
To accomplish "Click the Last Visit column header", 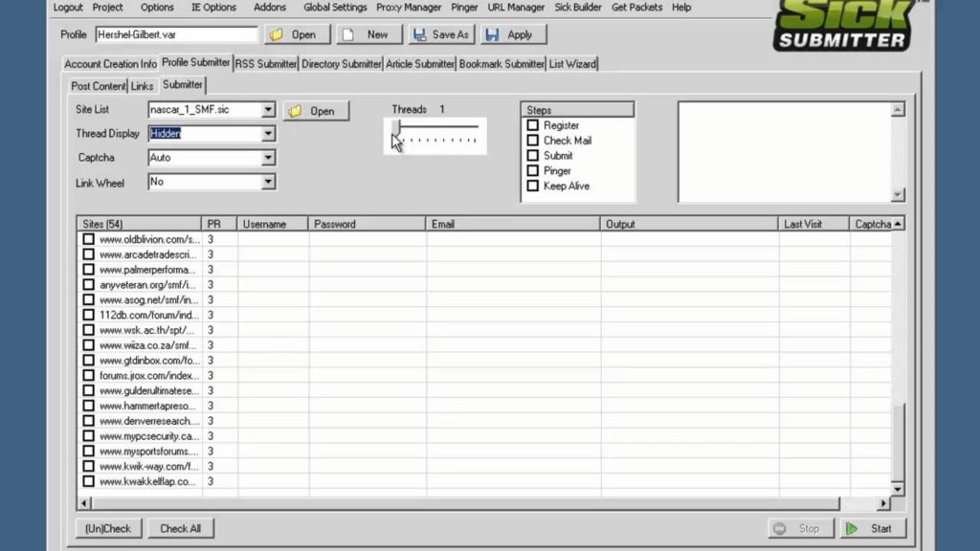I will (x=813, y=224).
